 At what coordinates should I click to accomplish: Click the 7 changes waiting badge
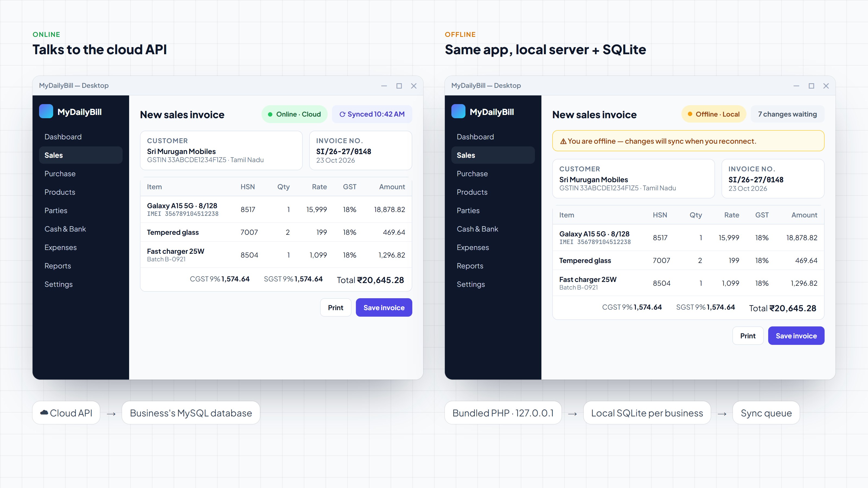click(x=787, y=114)
